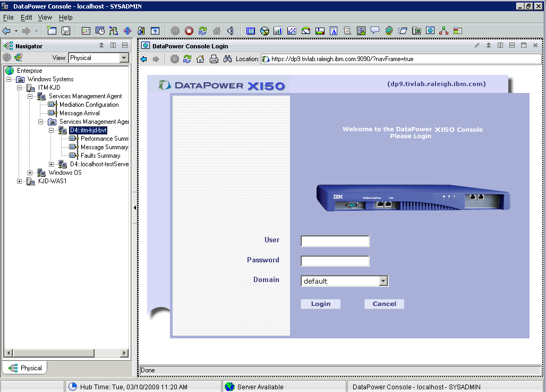Click the home icon in browser toolbar

click(x=200, y=59)
